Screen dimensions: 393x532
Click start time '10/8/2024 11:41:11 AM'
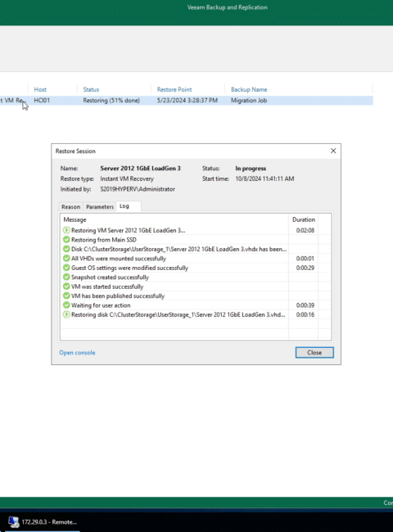pos(264,178)
